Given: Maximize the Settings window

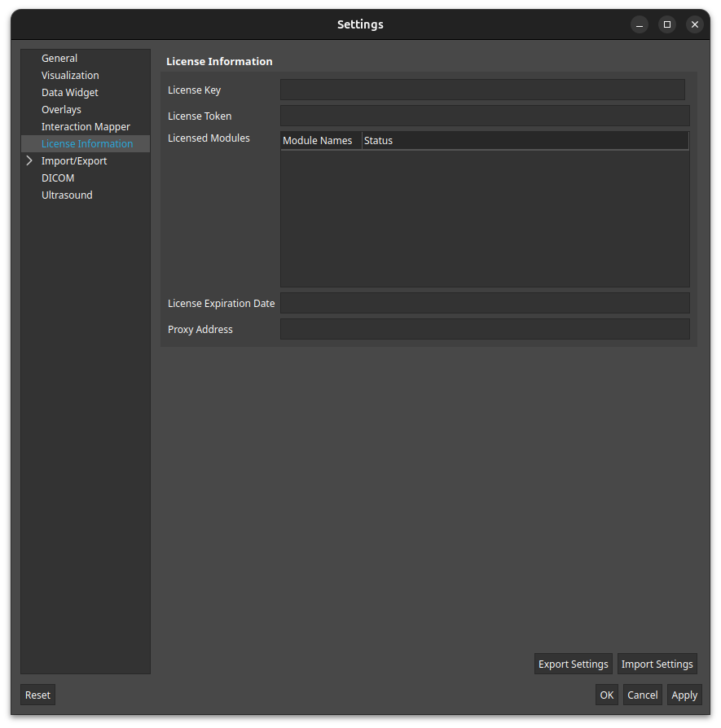Looking at the screenshot, I should click(667, 24).
